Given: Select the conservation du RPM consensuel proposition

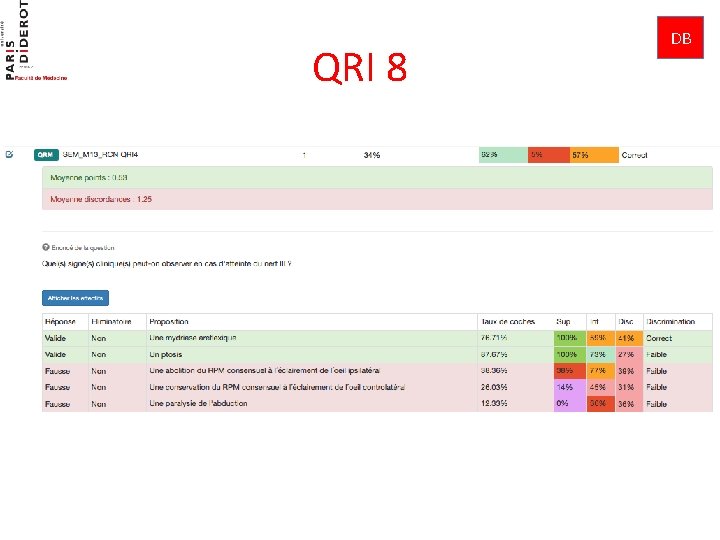Looking at the screenshot, I should pos(277,387).
